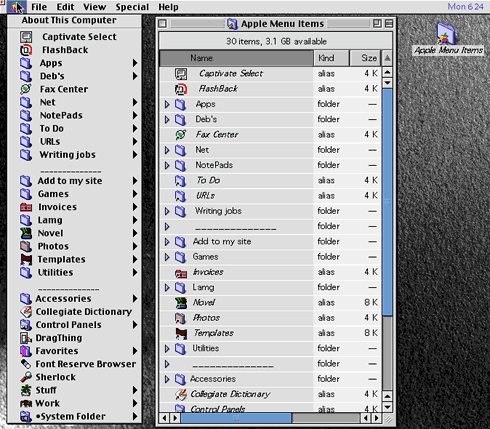Launch DragThing from the Apple menu
Viewport: 490px width, 429px height.
point(26,338)
